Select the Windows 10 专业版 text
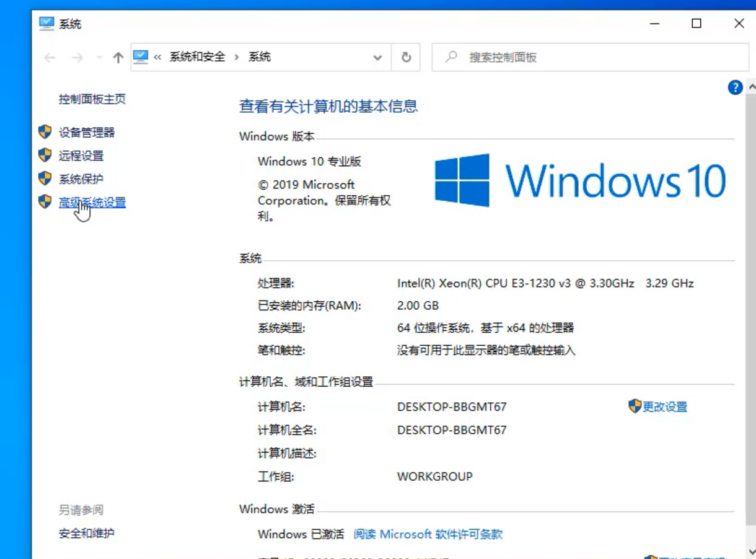The height and width of the screenshot is (559, 756). tap(310, 162)
